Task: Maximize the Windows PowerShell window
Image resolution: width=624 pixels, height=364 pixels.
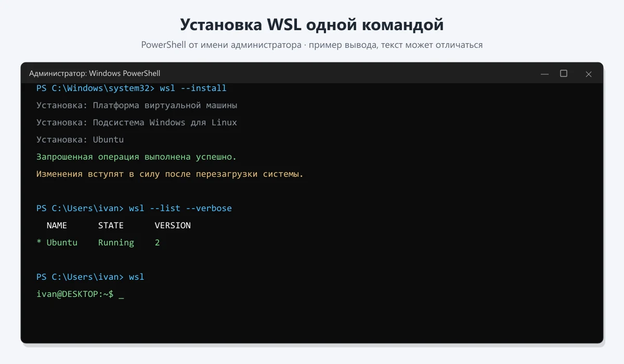Action: pyautogui.click(x=564, y=74)
